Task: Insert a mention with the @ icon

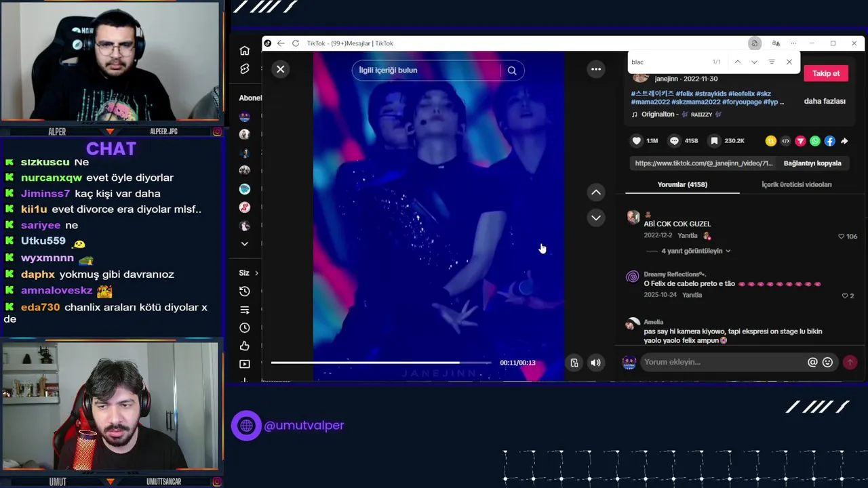Action: 812,362
